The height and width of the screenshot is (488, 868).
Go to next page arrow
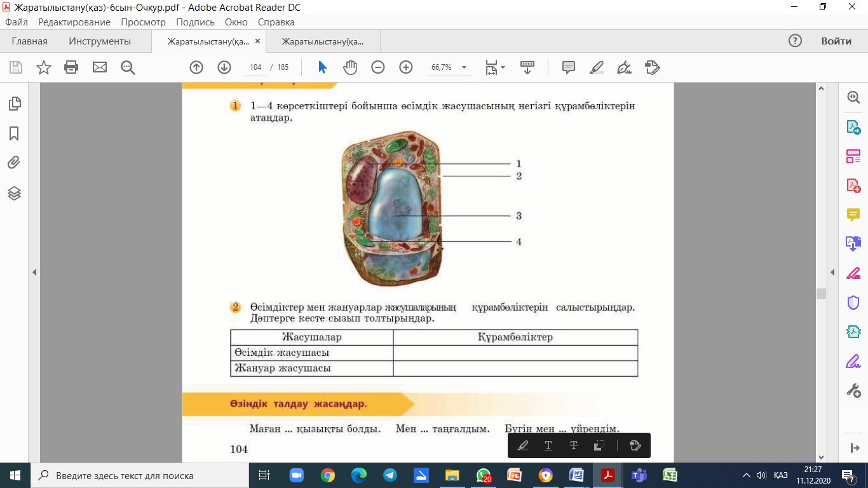point(224,67)
